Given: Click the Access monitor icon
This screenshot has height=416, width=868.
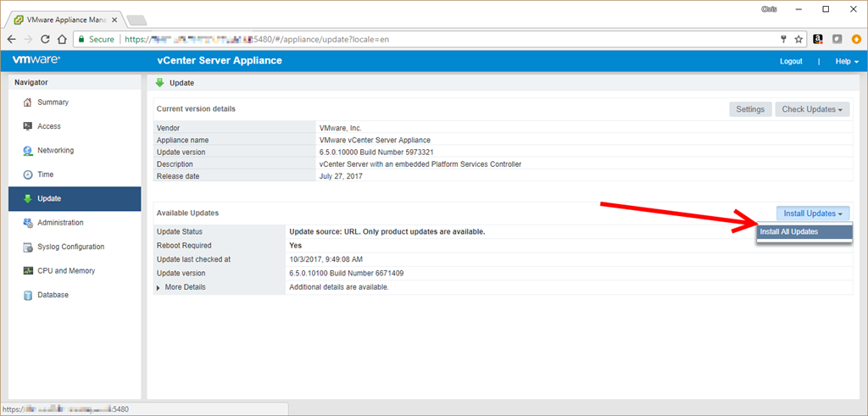Looking at the screenshot, I should (28, 126).
